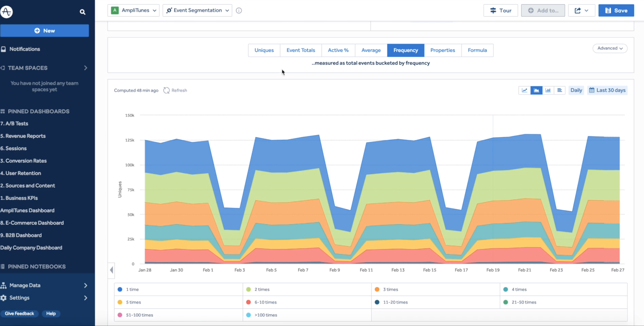The width and height of the screenshot is (644, 326).
Task: Select the Frequency tab
Action: coord(406,50)
